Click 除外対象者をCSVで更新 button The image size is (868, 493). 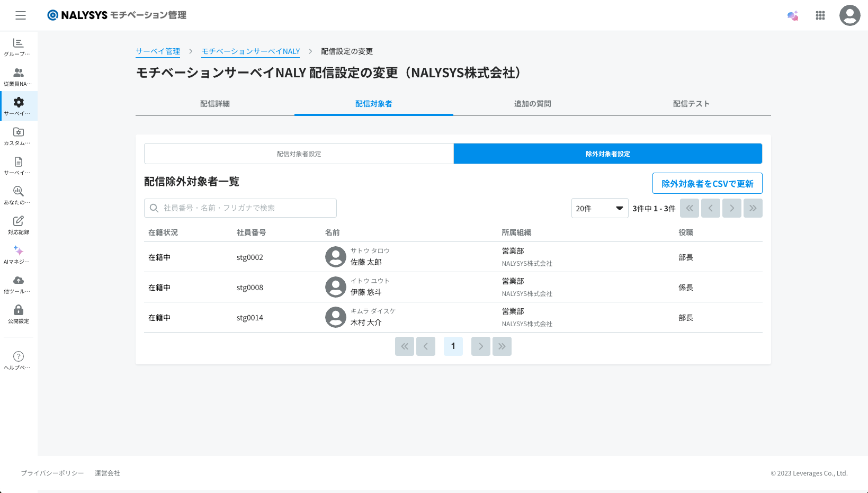(708, 183)
